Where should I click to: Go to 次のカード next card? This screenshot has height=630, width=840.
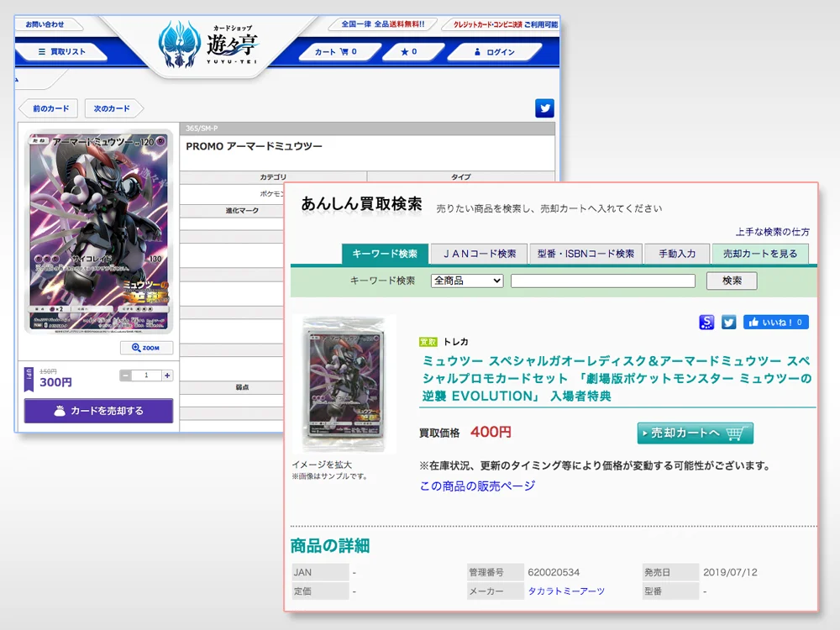(113, 108)
